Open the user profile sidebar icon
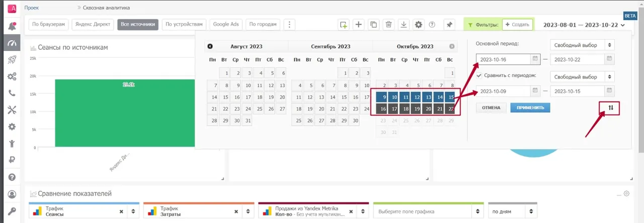644x223 pixels. click(12, 194)
